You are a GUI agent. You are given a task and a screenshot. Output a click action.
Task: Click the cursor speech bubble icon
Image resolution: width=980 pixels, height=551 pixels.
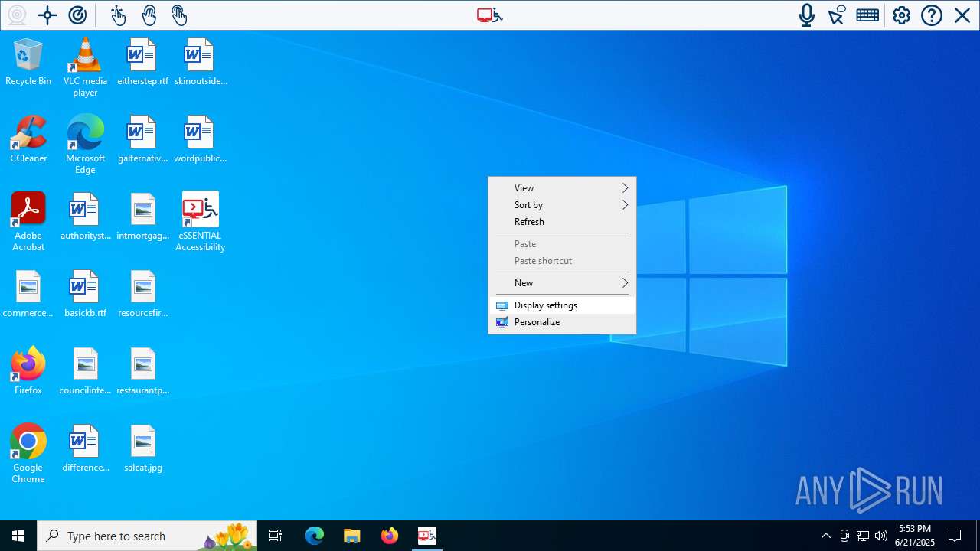837,15
